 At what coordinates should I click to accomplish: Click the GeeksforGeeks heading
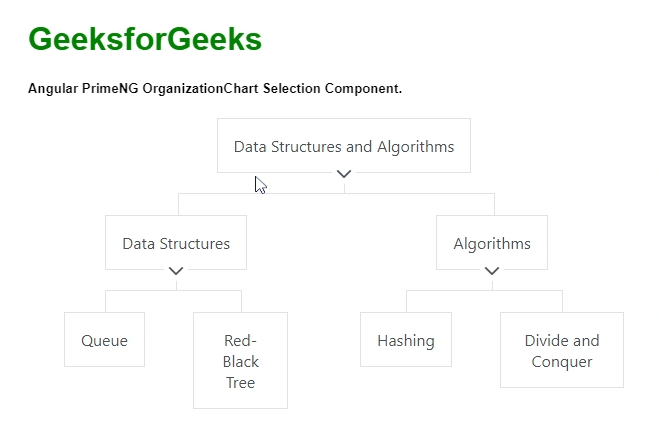145,39
